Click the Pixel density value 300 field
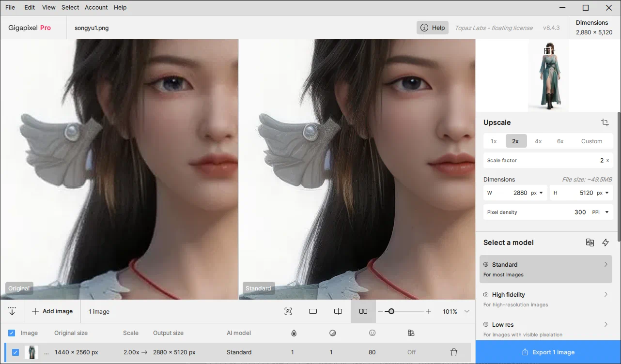This screenshot has height=364, width=621. [x=580, y=212]
